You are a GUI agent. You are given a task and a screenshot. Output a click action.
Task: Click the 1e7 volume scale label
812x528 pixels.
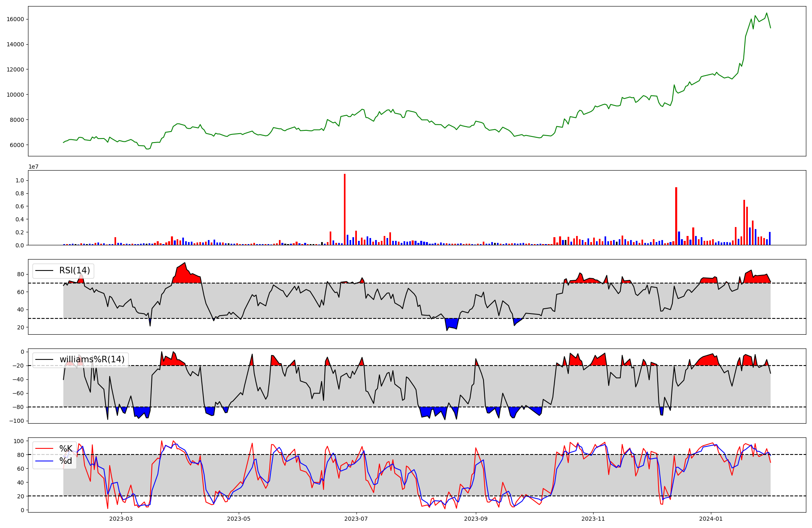pos(33,167)
